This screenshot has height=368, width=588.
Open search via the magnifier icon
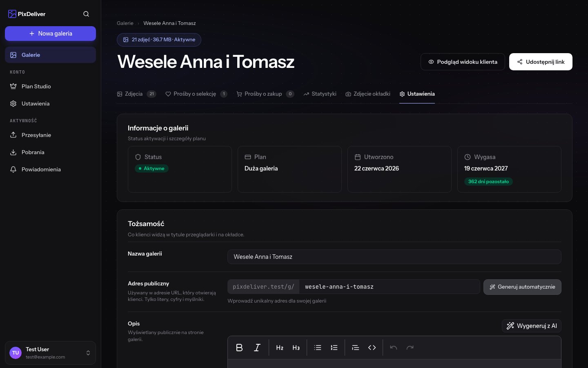point(86,14)
